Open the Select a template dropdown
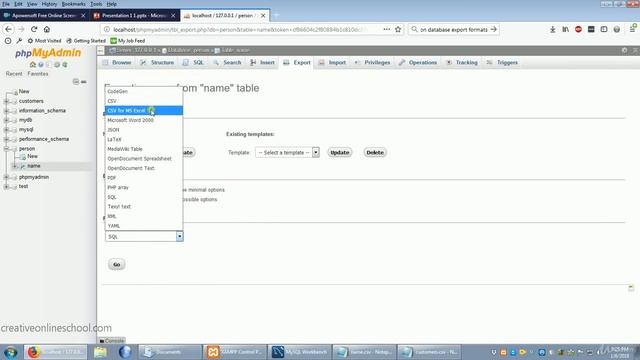The width and height of the screenshot is (640, 360). coord(287,152)
